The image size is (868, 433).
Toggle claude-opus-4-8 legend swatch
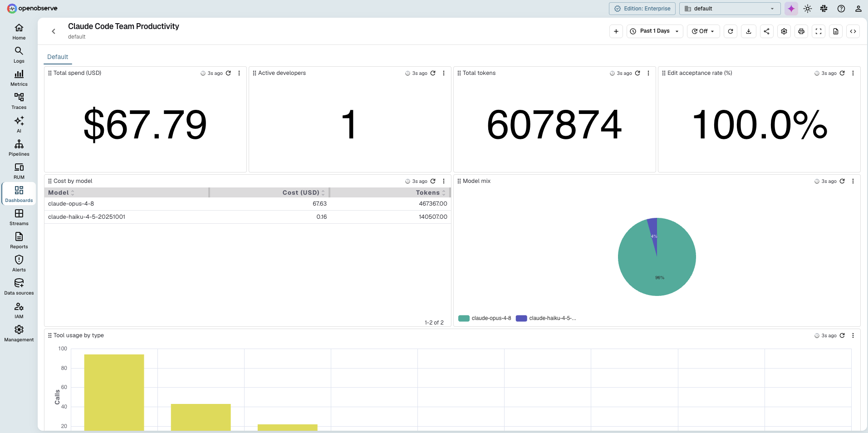pyautogui.click(x=464, y=318)
